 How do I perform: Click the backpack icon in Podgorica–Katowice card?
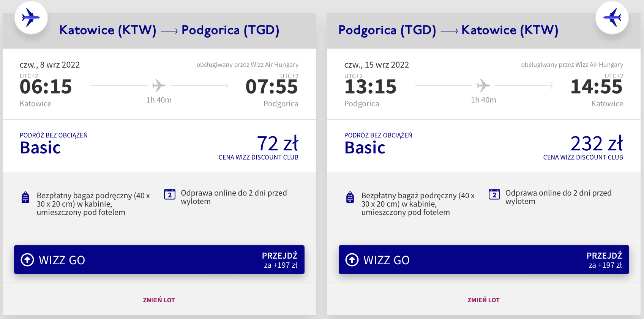(350, 197)
